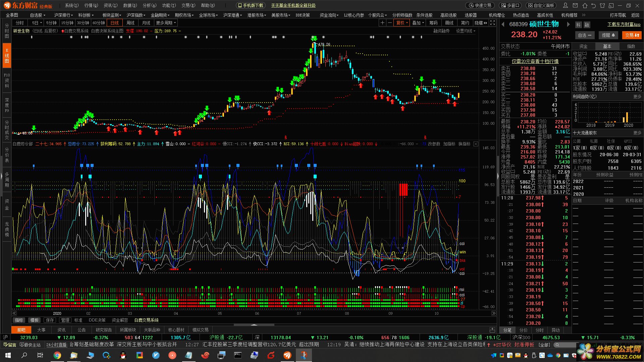This screenshot has height=362, width=644.
Task: Click the 快速交易 quick trade button
Action: pyautogui.click(x=480, y=5)
